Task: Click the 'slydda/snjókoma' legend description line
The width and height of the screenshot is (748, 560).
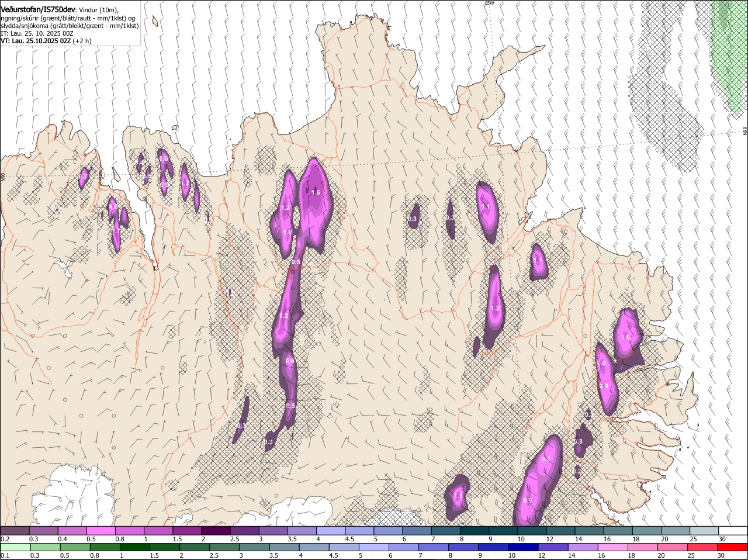Action: point(70,26)
